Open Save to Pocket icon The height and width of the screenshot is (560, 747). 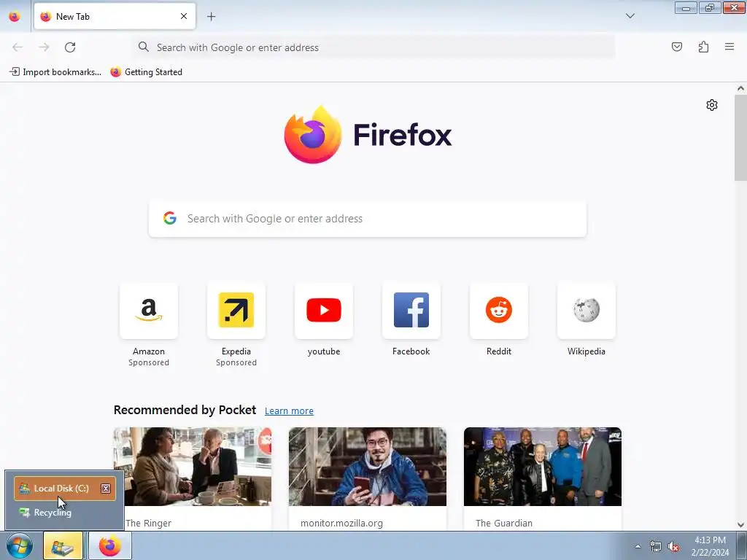676,47
